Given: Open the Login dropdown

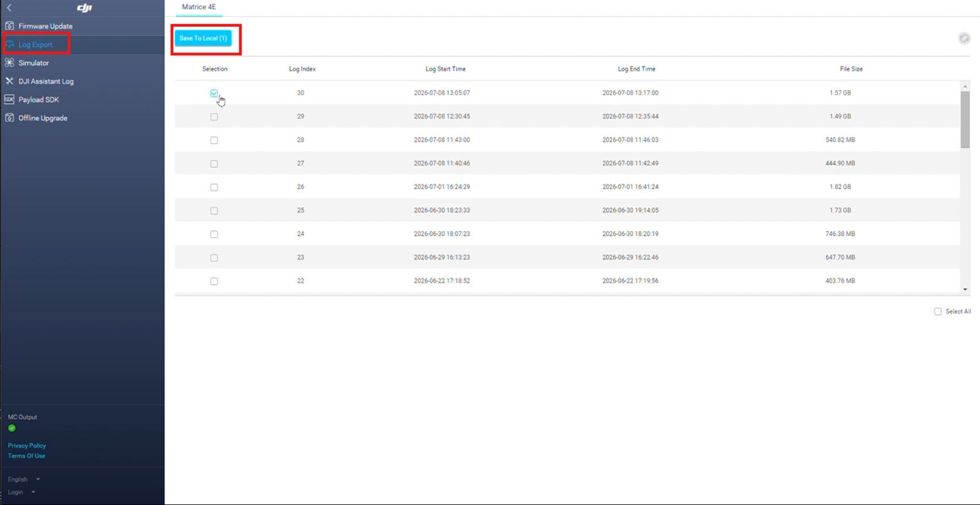Looking at the screenshot, I should pos(21,492).
